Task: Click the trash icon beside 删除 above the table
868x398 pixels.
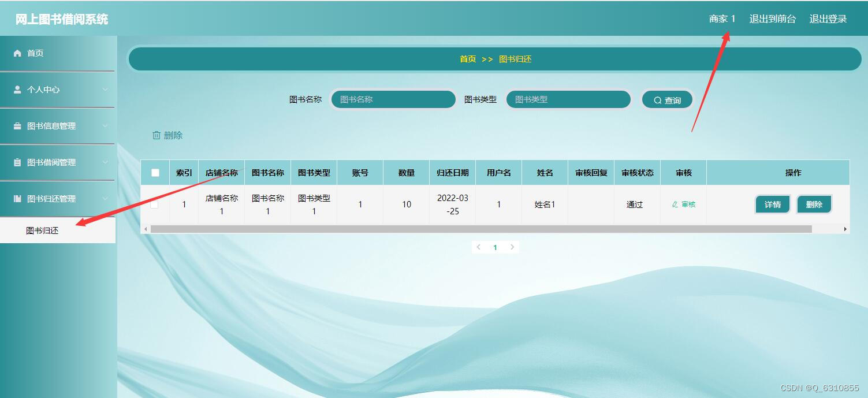Action: pos(157,135)
